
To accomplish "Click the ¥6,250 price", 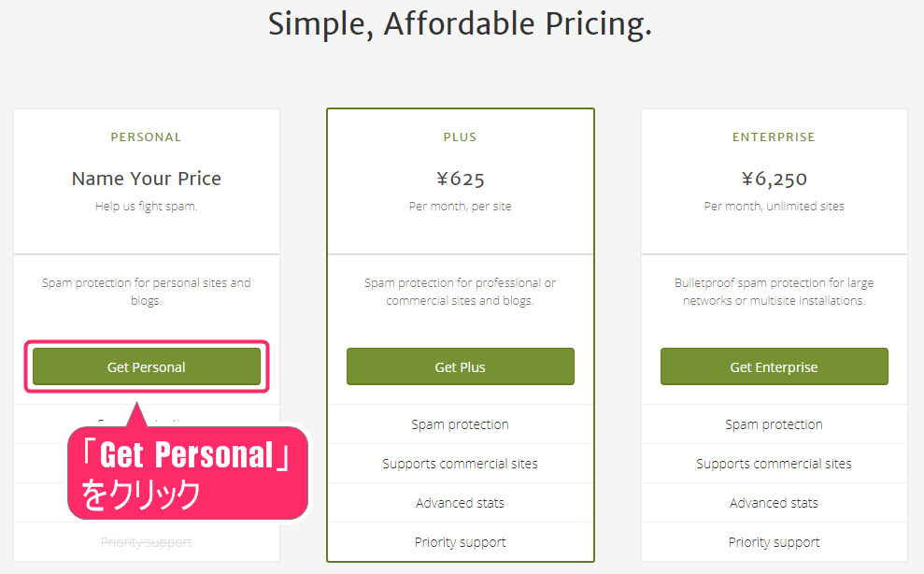I will [774, 178].
